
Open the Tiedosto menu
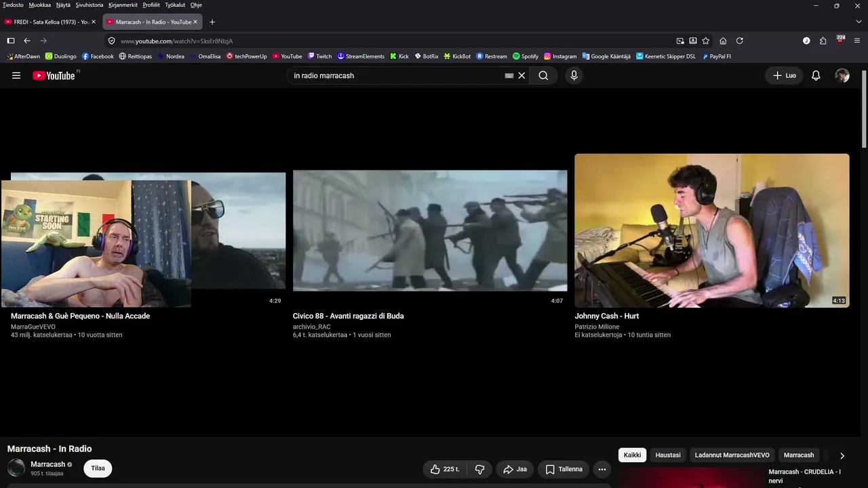pyautogui.click(x=13, y=5)
